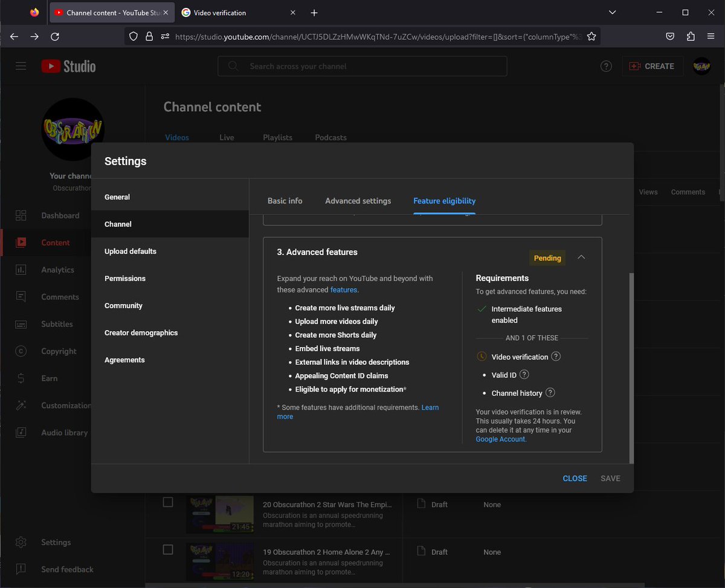Switch to Live tab in Channel content

click(227, 138)
